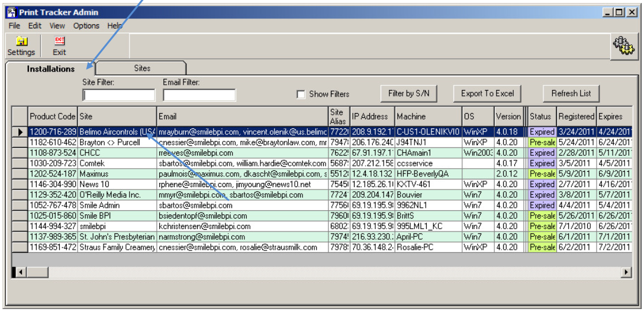Image resolution: width=644 pixels, height=312 pixels.
Task: Click the Machine column header
Action: coord(429,117)
